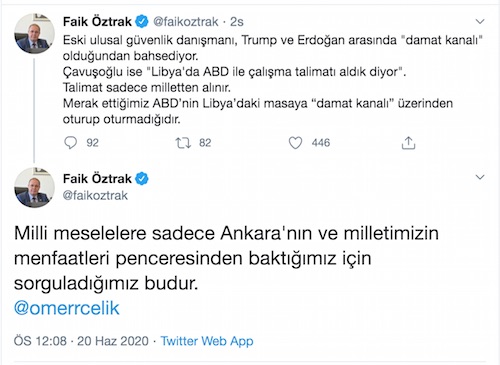Open the @faikoztrak handle in first tweet
The height and width of the screenshot is (365, 500).
pos(186,22)
